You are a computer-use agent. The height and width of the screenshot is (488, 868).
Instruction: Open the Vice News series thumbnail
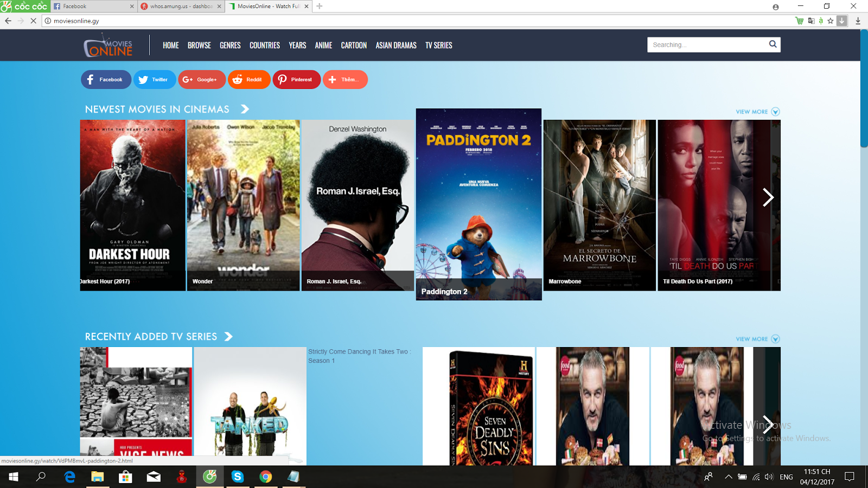pos(136,406)
